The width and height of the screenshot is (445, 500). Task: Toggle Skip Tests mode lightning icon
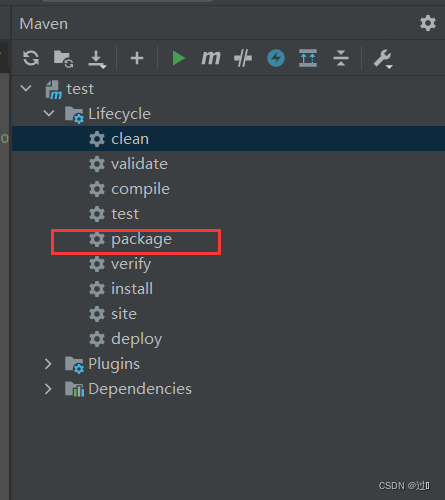(276, 58)
